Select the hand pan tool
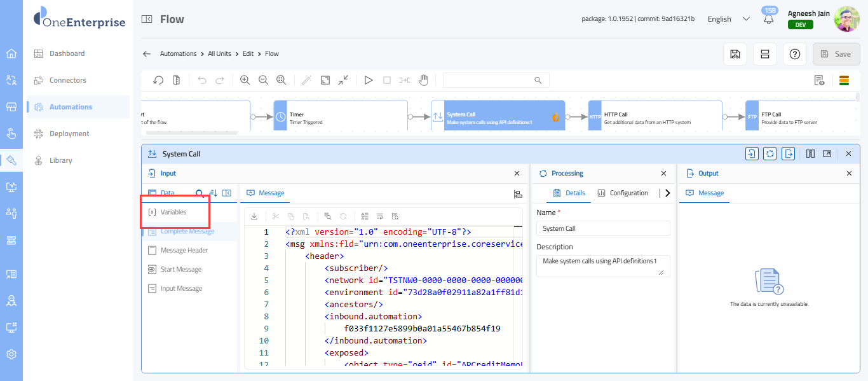Screen dimensions: 868x381 [x=423, y=80]
